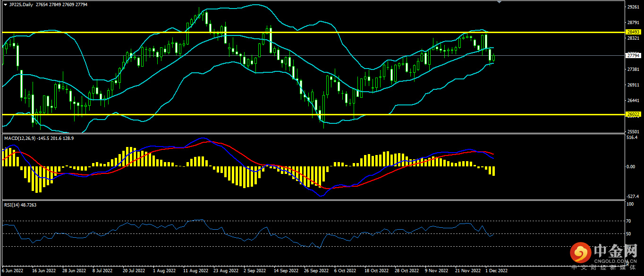Click the 1 Dec 2022 date marker
Viewport: 644px width, 276px height.
[x=497, y=271]
